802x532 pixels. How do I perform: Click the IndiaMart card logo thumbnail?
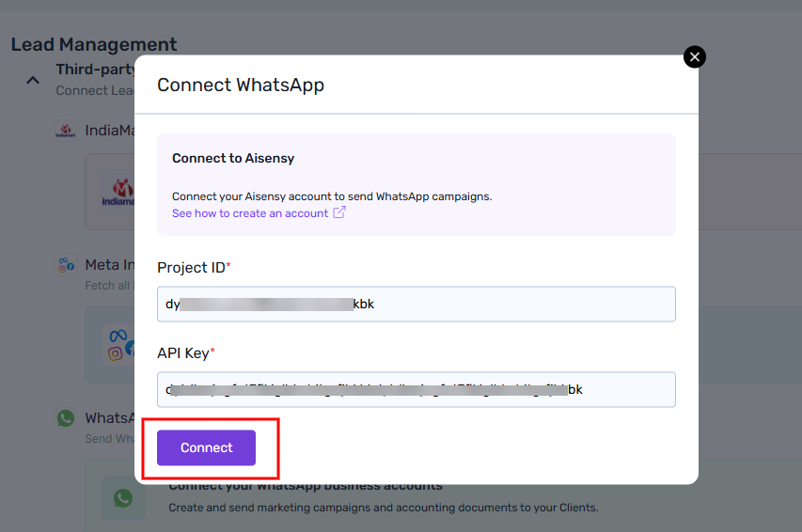[118, 192]
